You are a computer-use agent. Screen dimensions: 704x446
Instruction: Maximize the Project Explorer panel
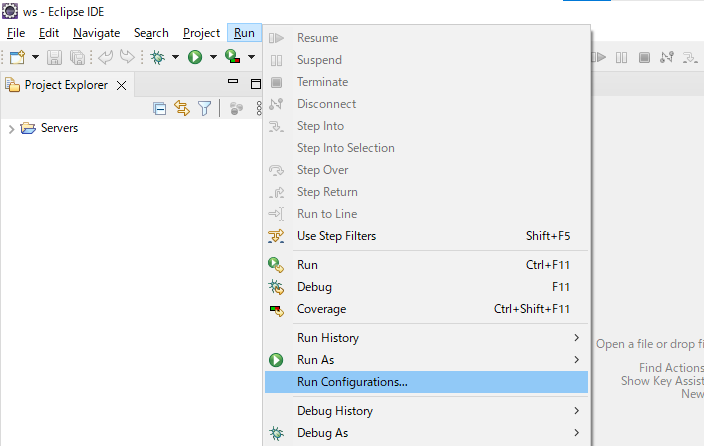click(x=255, y=84)
